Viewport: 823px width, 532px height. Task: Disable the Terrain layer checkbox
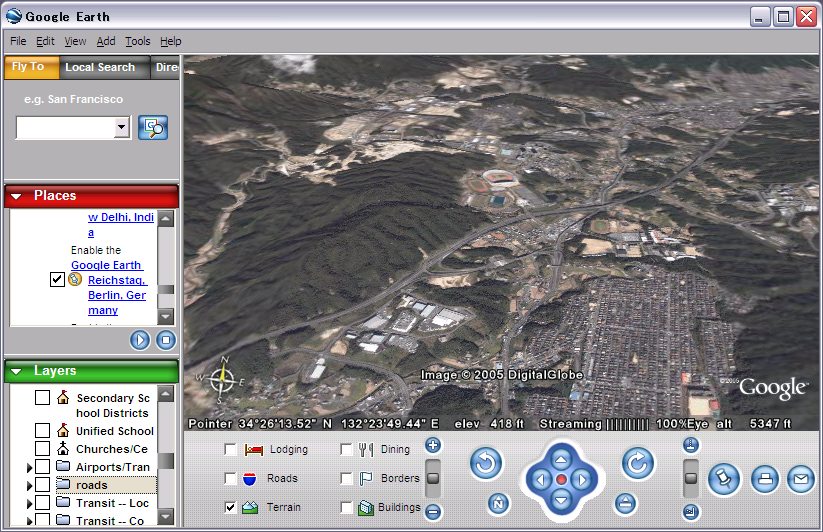point(232,507)
